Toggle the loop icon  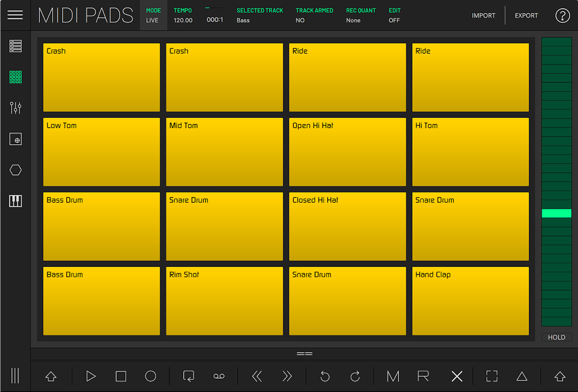[189, 376]
